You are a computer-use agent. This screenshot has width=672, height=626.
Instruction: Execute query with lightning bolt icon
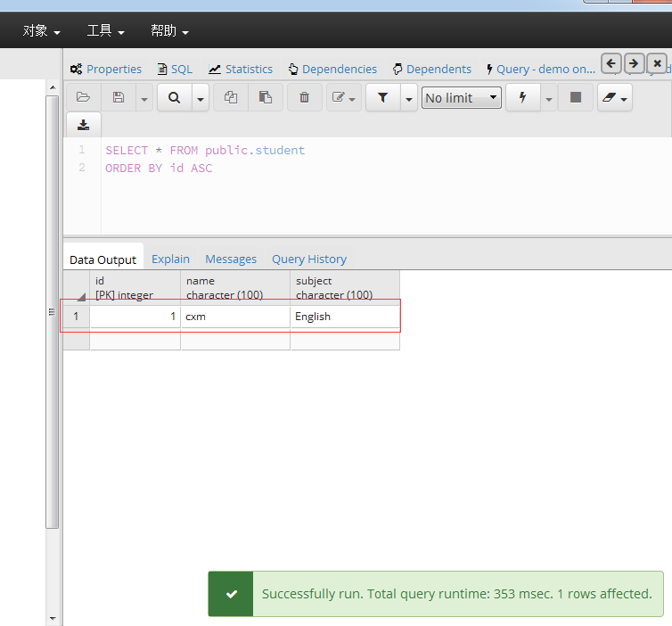(x=523, y=98)
